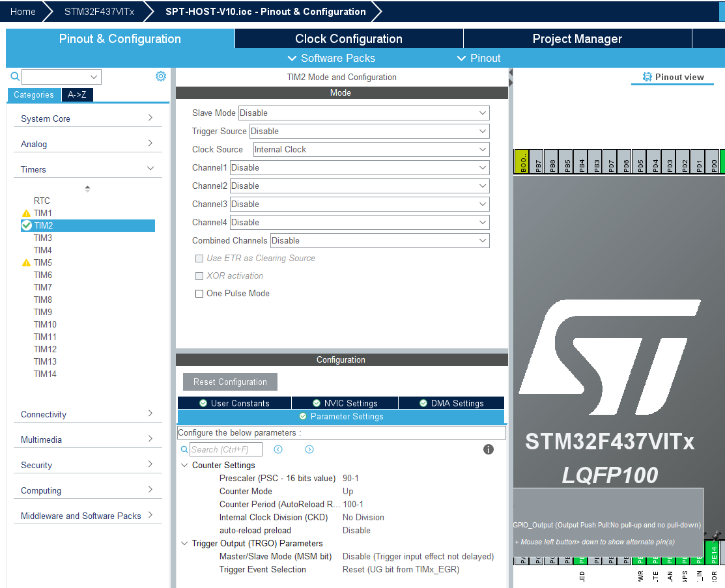Screen dimensions: 725x588
Task: Collapse Trigger Output (TRGO) Parameters group
Action: [x=184, y=543]
